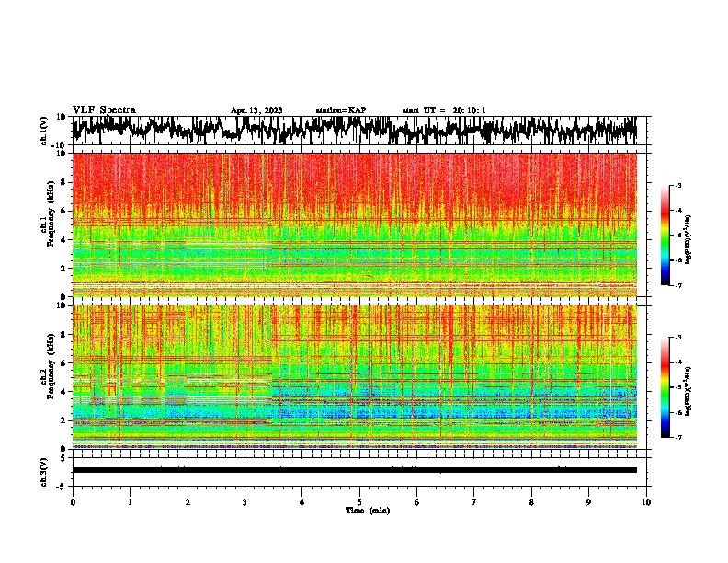Select the date text "Apr. 13, 2023"
The image size is (728, 563).
click(256, 110)
